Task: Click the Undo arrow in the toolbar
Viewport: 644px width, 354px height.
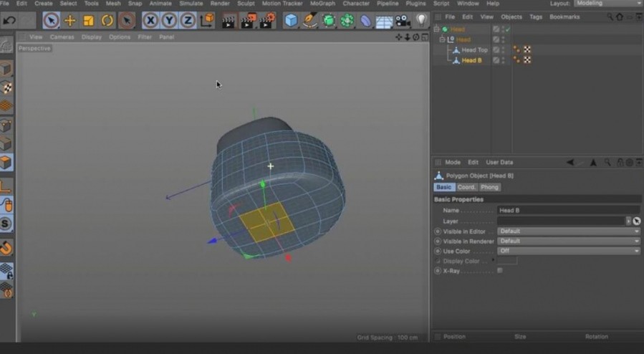Action: pyautogui.click(x=9, y=20)
